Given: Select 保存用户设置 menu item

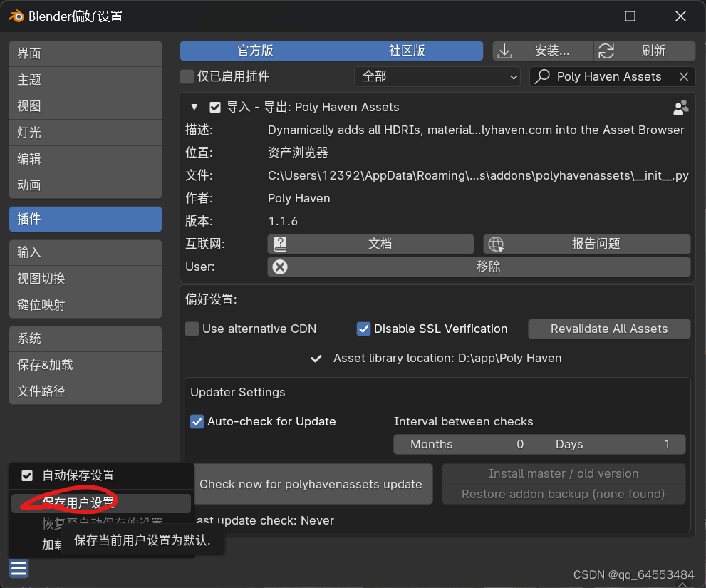Looking at the screenshot, I should pos(101,503).
